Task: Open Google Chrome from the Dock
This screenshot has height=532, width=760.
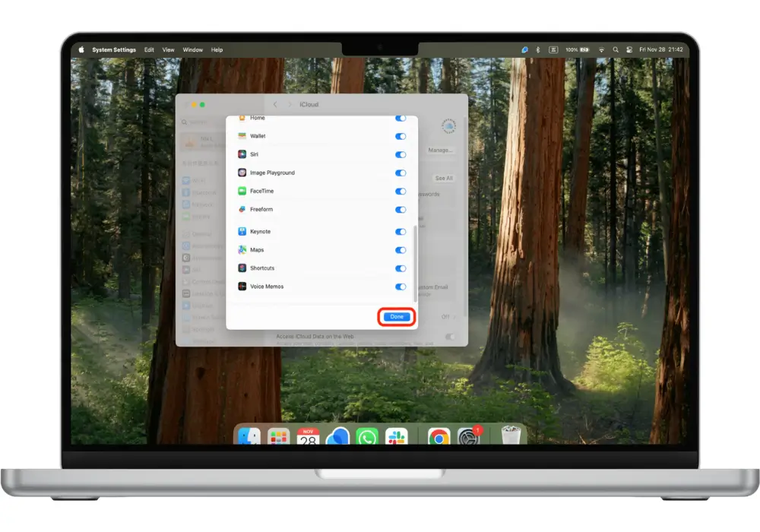Action: 438,438
